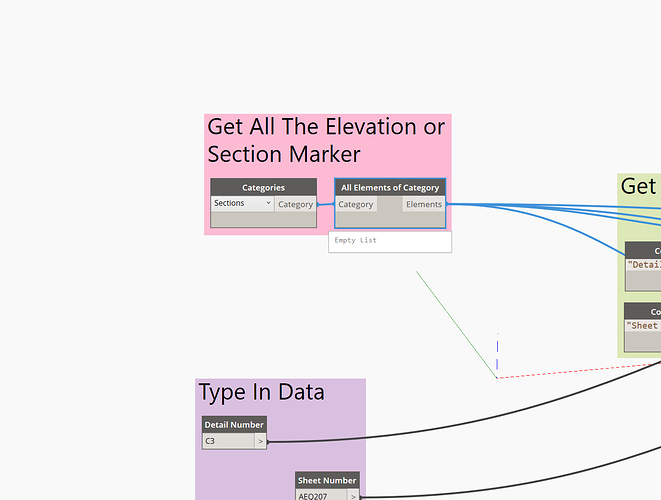
Task: Select the Type In Data group title
Action: (261, 392)
